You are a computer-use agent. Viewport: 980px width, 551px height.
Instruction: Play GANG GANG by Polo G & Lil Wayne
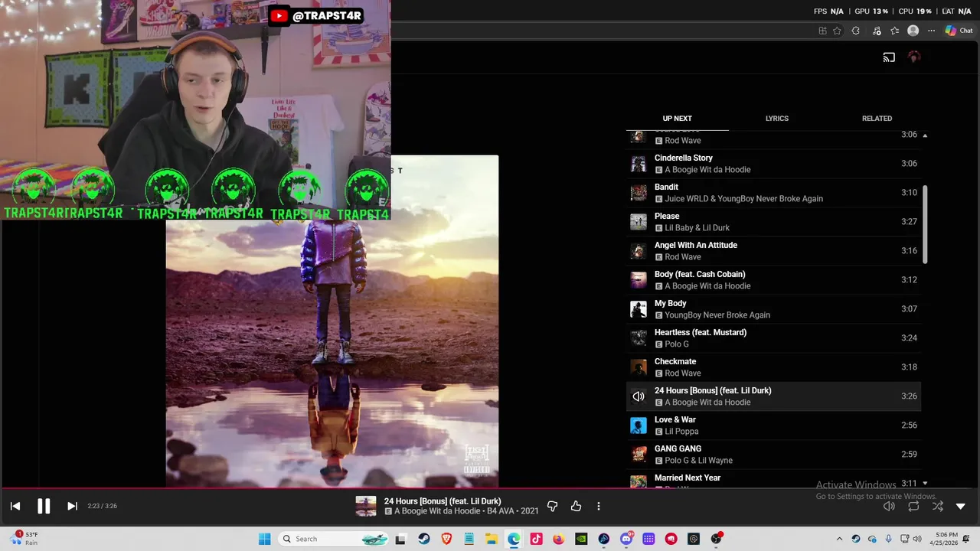(x=773, y=455)
